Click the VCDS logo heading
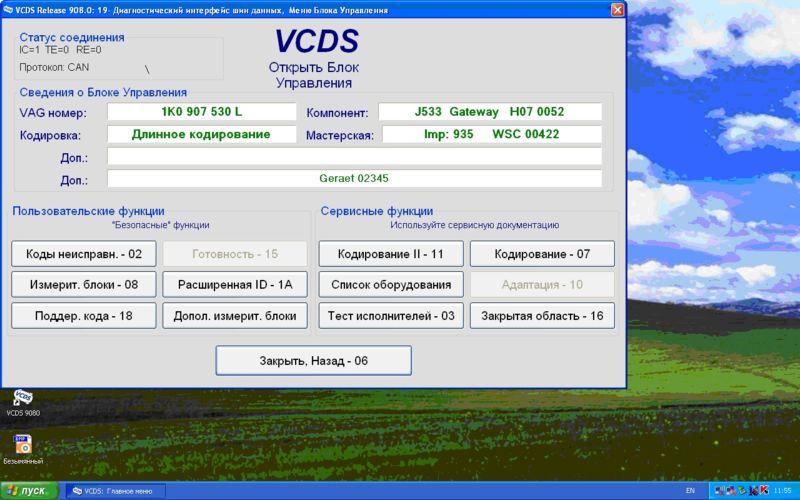 [x=317, y=41]
